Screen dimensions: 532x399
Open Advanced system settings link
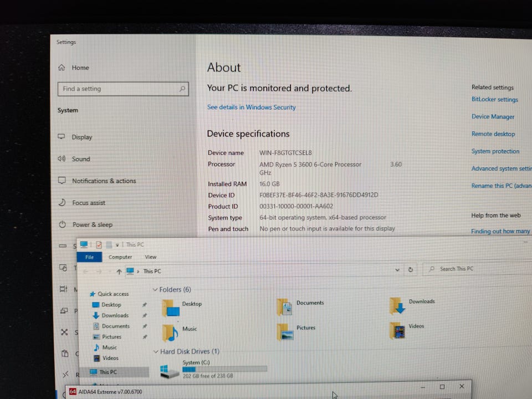[x=502, y=168]
